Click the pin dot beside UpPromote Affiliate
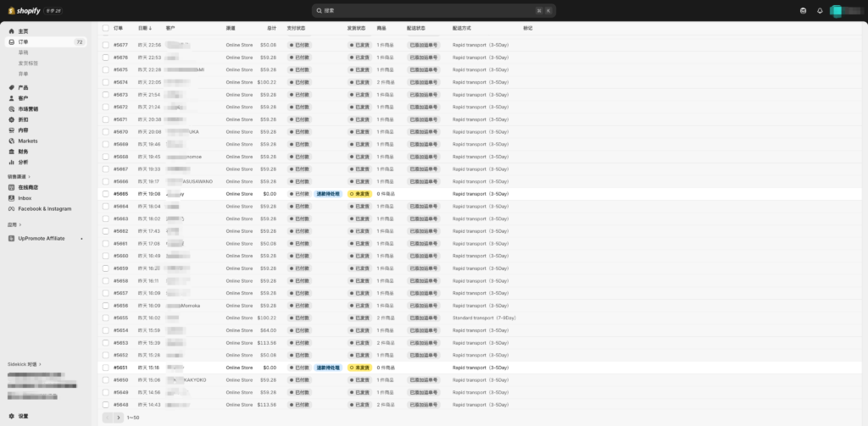 pyautogui.click(x=82, y=239)
